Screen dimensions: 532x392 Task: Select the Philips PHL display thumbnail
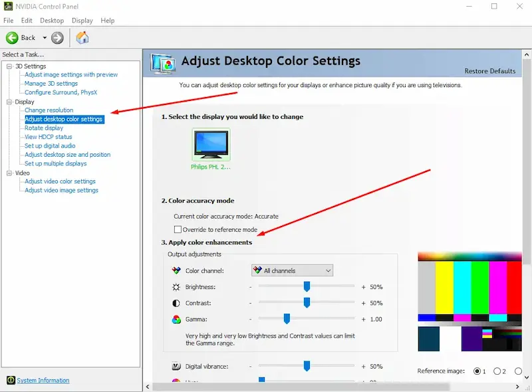click(x=211, y=144)
